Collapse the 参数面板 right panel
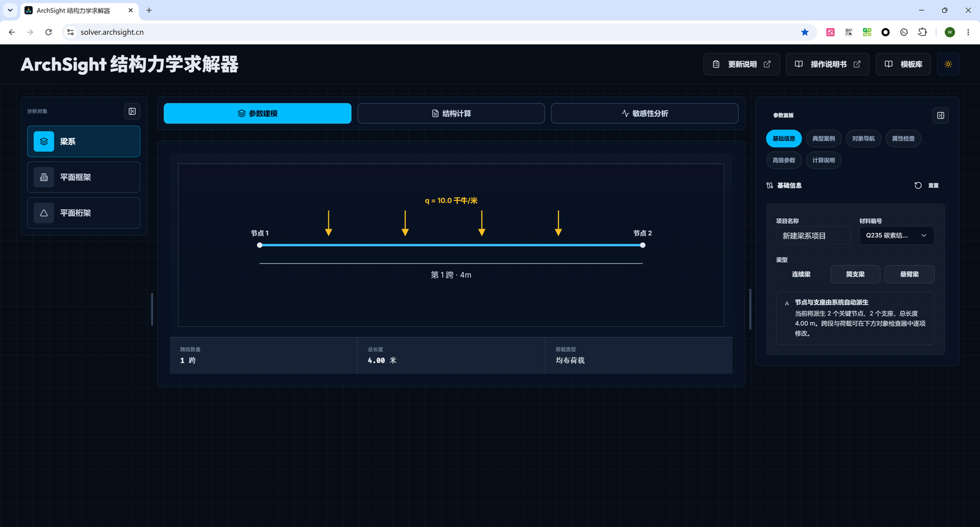The image size is (980, 527). [941, 115]
